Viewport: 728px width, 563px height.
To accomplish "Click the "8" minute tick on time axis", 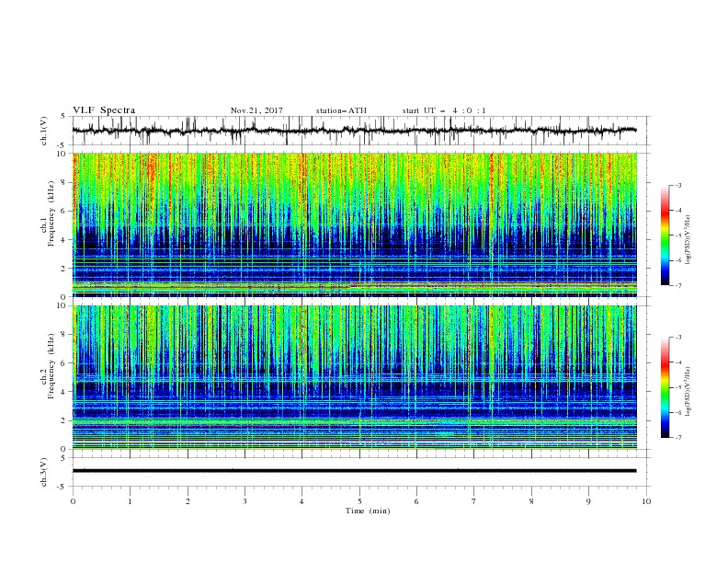I will coord(531,501).
